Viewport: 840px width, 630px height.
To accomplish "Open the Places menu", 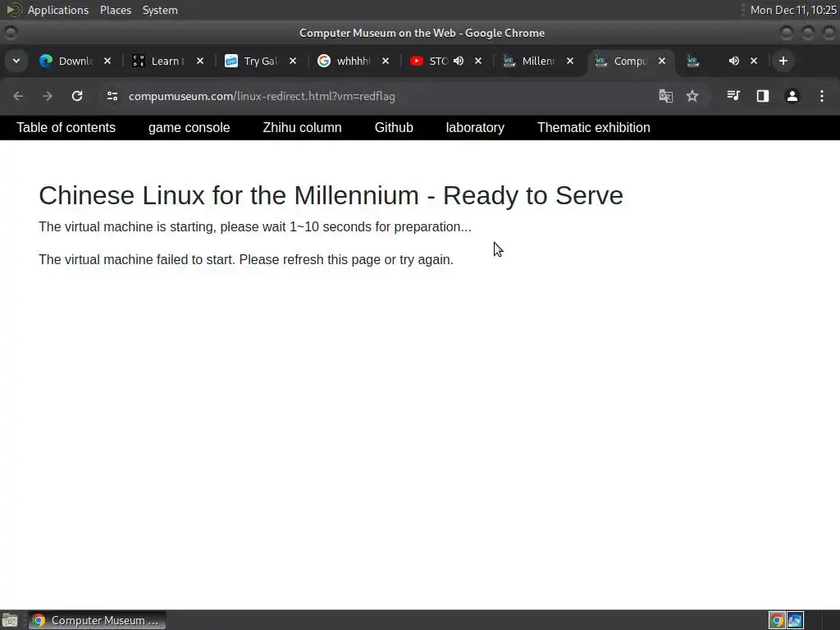I will point(116,10).
